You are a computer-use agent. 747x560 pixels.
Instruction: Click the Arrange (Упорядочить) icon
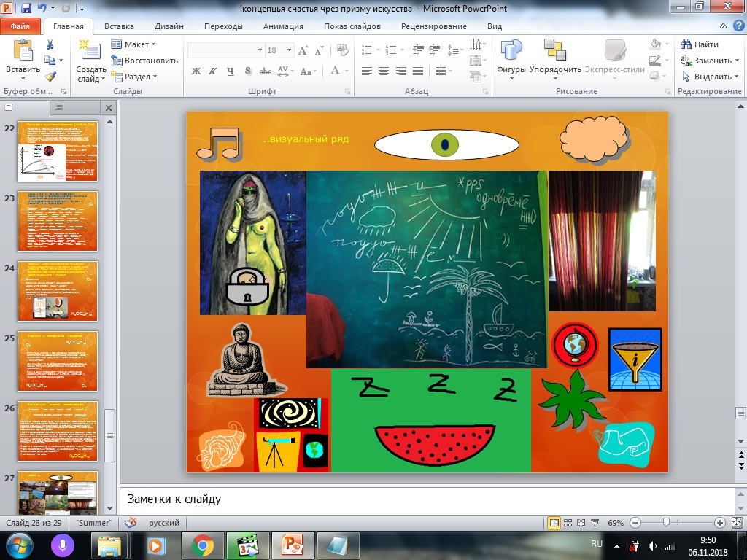[x=555, y=50]
